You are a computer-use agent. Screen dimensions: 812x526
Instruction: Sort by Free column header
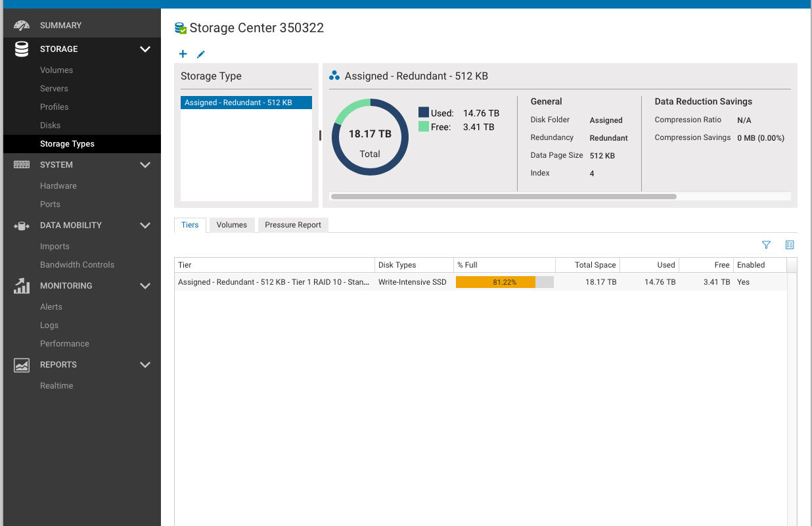click(x=706, y=265)
